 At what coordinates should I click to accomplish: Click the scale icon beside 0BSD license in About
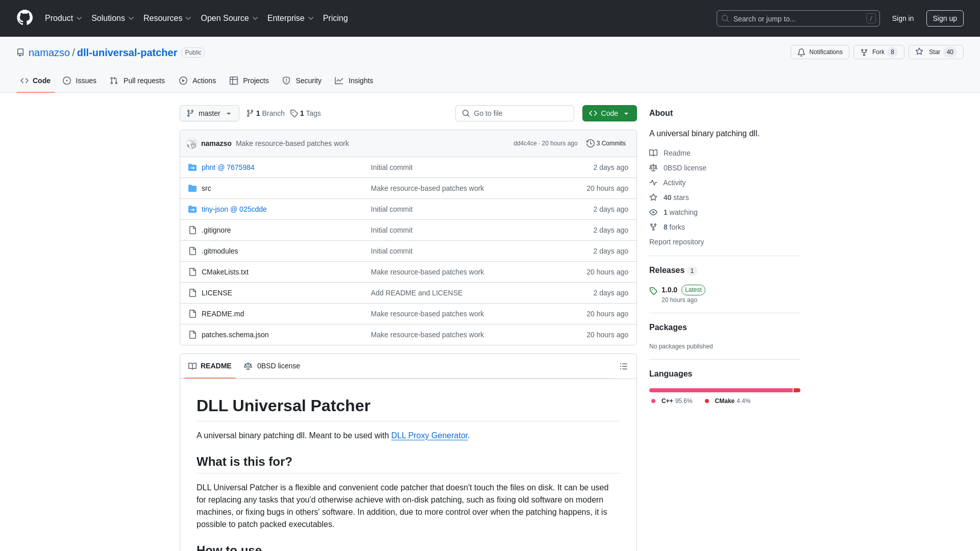pos(653,168)
